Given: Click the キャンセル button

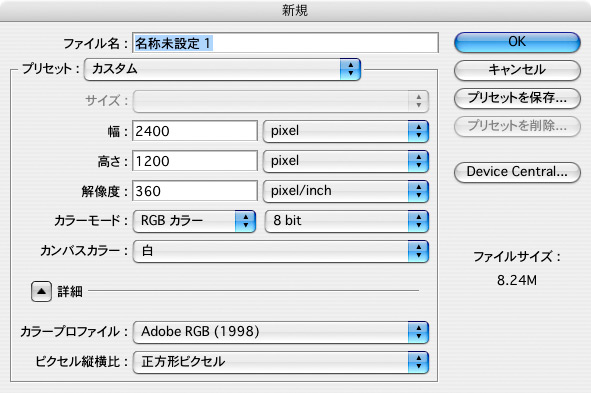Looking at the screenshot, I should point(517,70).
